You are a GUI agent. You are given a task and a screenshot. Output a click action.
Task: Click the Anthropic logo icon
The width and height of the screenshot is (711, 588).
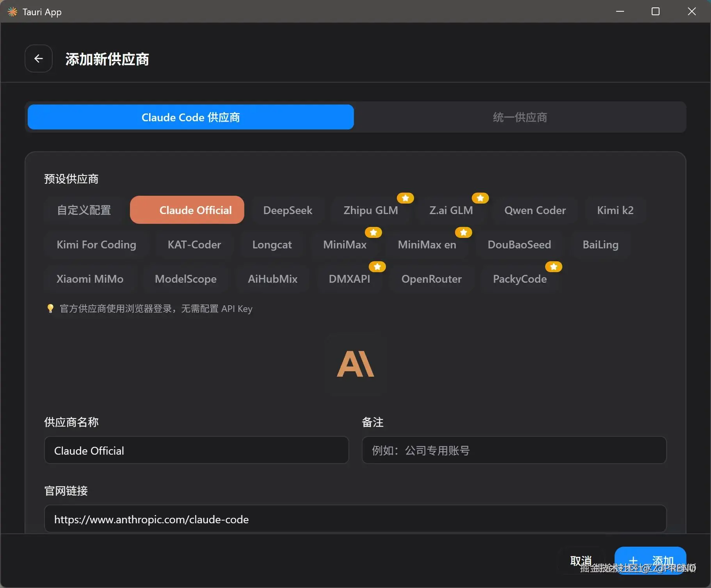coord(355,364)
